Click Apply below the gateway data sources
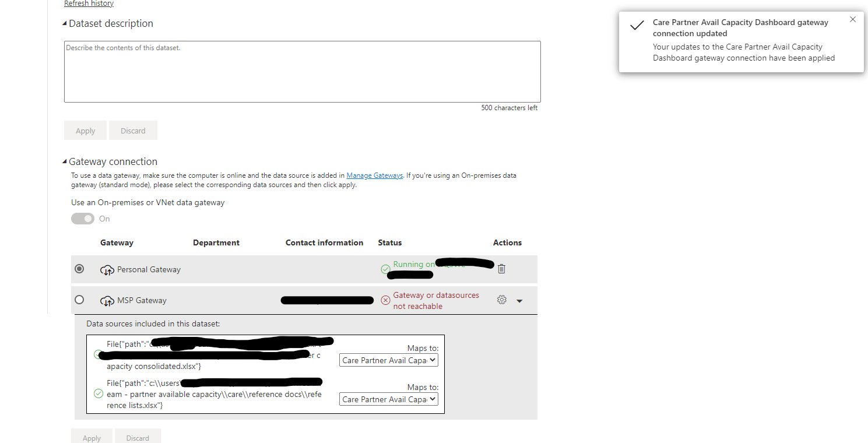The height and width of the screenshot is (443, 868). 92,436
